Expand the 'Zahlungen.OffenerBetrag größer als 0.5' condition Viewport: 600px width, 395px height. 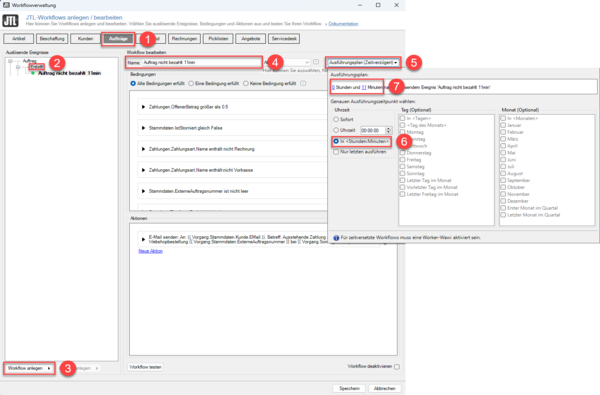(143, 107)
